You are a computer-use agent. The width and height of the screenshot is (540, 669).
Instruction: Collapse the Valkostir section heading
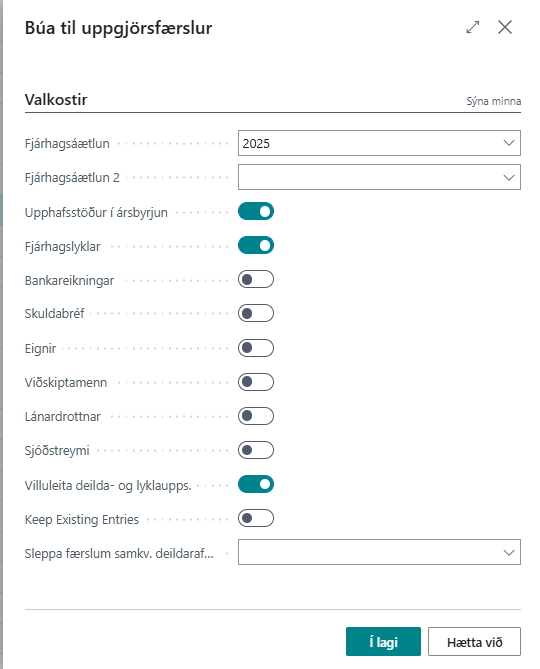(x=56, y=100)
